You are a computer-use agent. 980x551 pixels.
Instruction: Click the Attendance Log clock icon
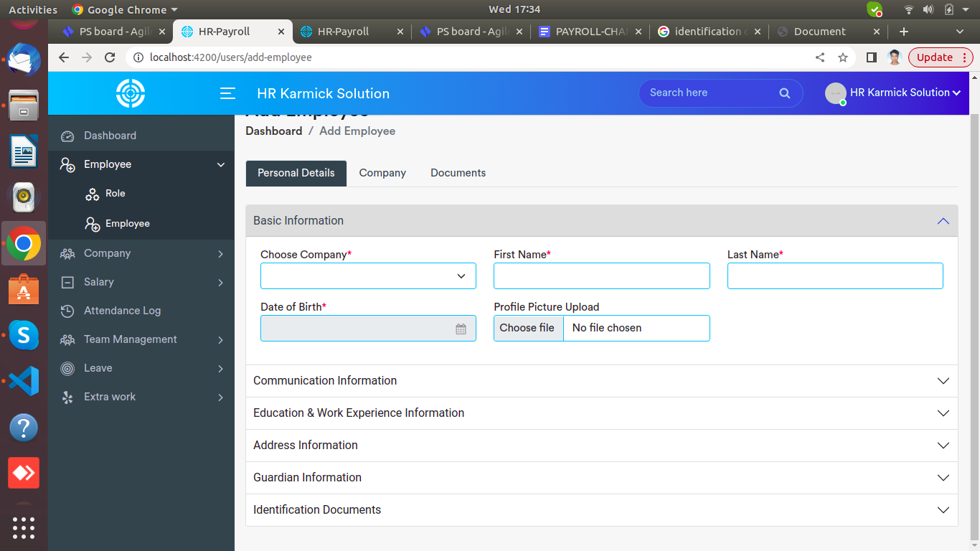pyautogui.click(x=67, y=311)
